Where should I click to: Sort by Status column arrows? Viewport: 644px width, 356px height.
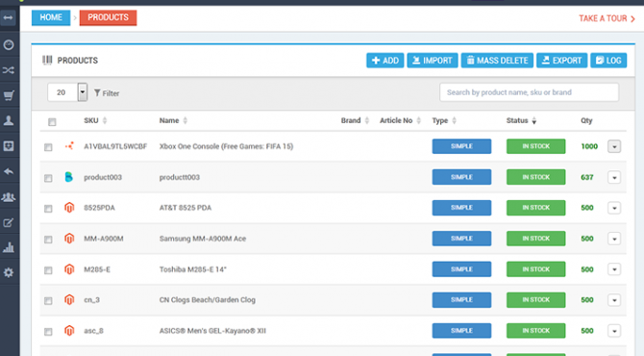533,121
